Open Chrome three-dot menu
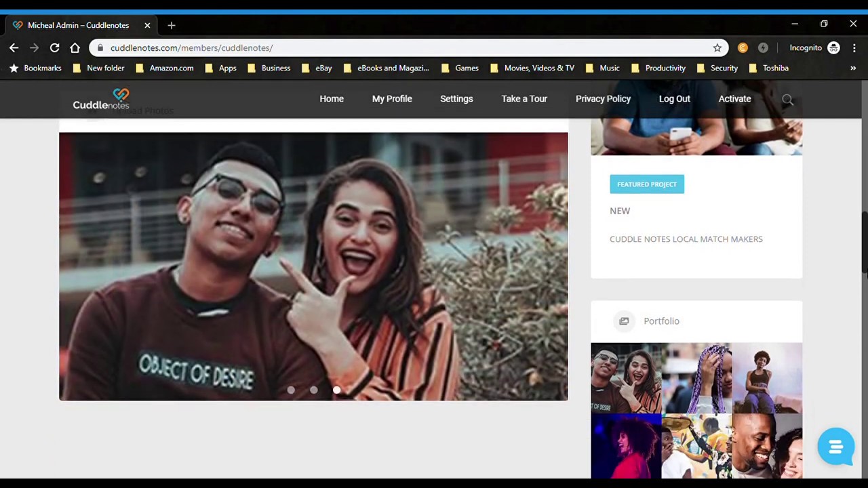The width and height of the screenshot is (868, 488). (854, 47)
